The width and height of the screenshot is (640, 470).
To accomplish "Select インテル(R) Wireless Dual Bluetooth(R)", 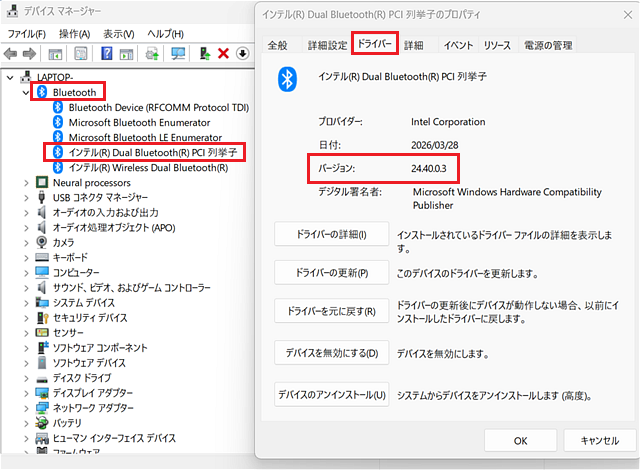I will [148, 168].
